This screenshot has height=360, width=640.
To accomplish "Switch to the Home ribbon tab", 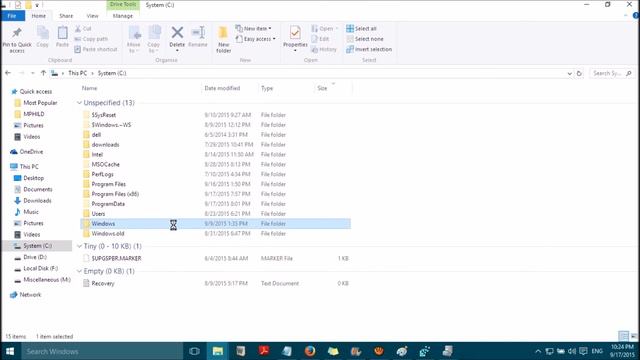I will 39,16.
